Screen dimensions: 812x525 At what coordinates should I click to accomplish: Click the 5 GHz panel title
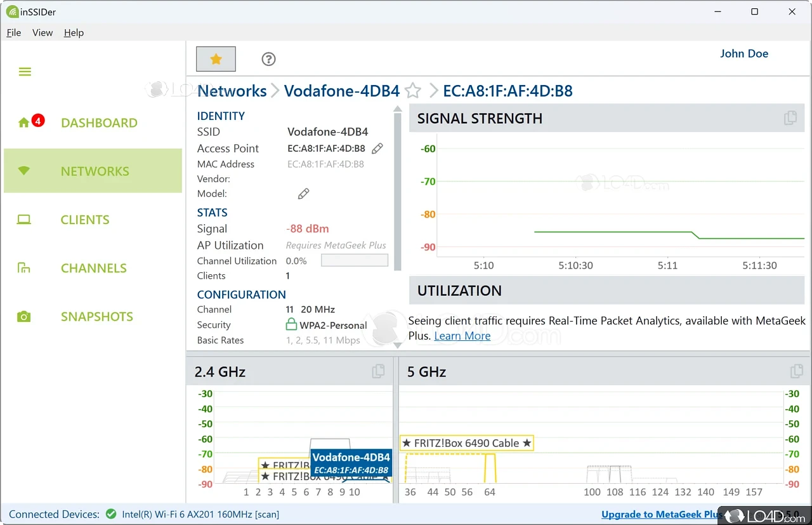tap(426, 372)
